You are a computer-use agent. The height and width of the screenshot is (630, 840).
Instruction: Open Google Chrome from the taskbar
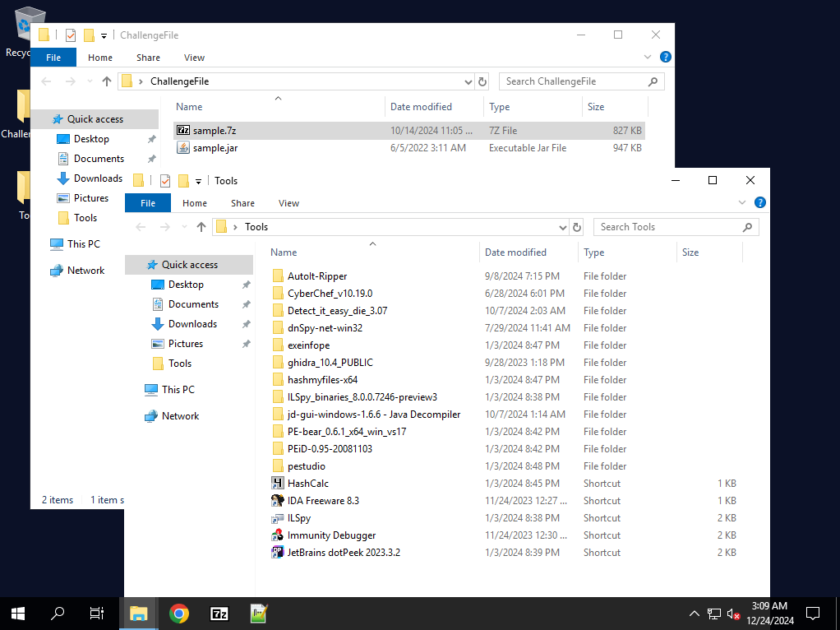(x=179, y=614)
